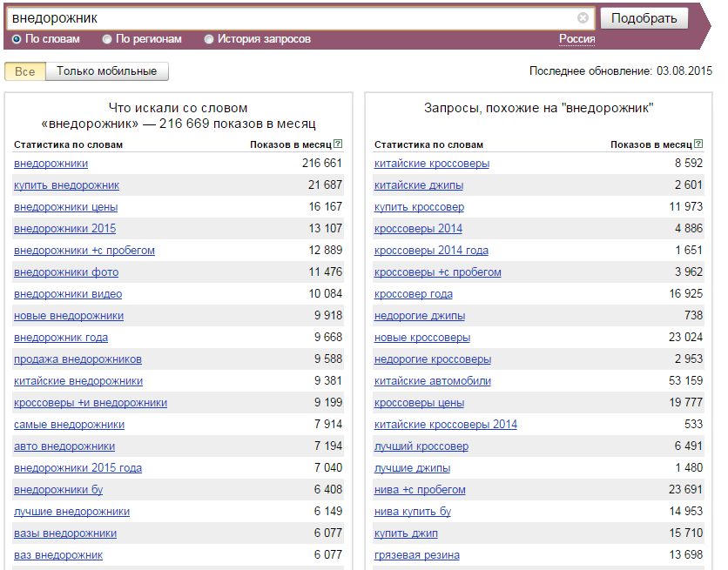Clear the search field with the X icon
The height and width of the screenshot is (570, 728).
583,17
